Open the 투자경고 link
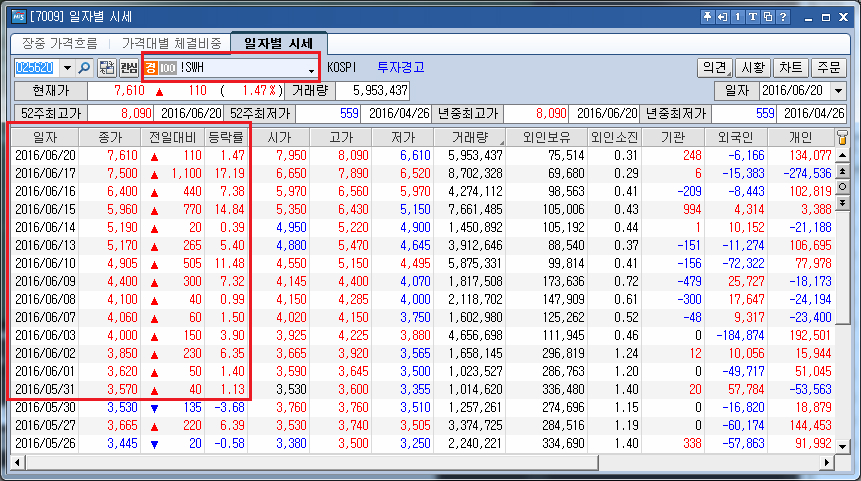 click(x=401, y=67)
